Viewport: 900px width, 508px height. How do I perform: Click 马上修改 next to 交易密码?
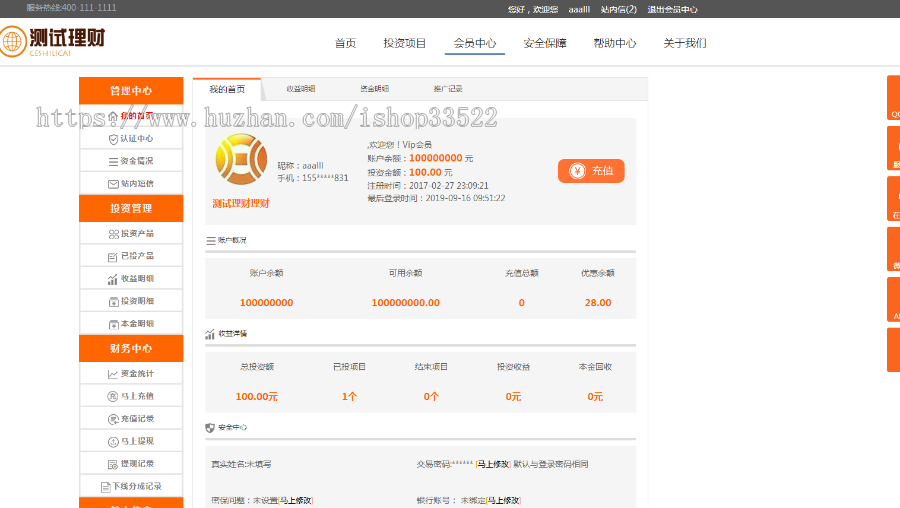(493, 464)
